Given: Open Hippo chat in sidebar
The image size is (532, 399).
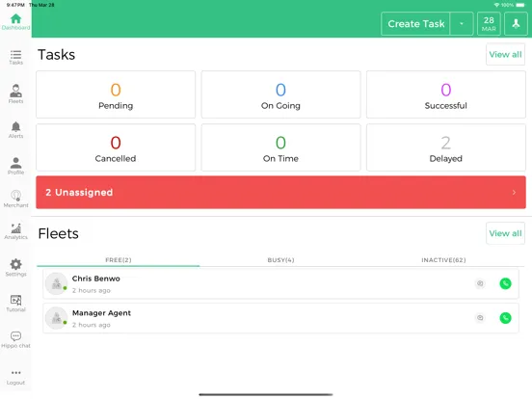Looking at the screenshot, I should point(15,339).
